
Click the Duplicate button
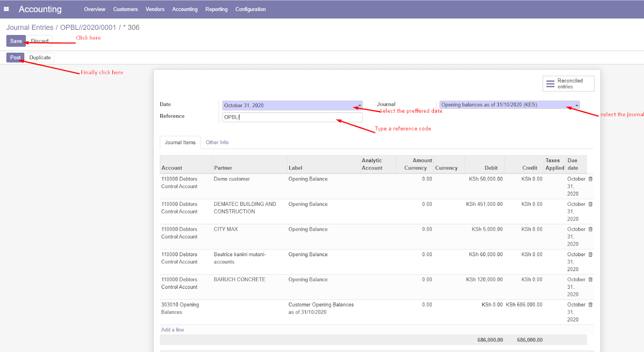point(40,58)
